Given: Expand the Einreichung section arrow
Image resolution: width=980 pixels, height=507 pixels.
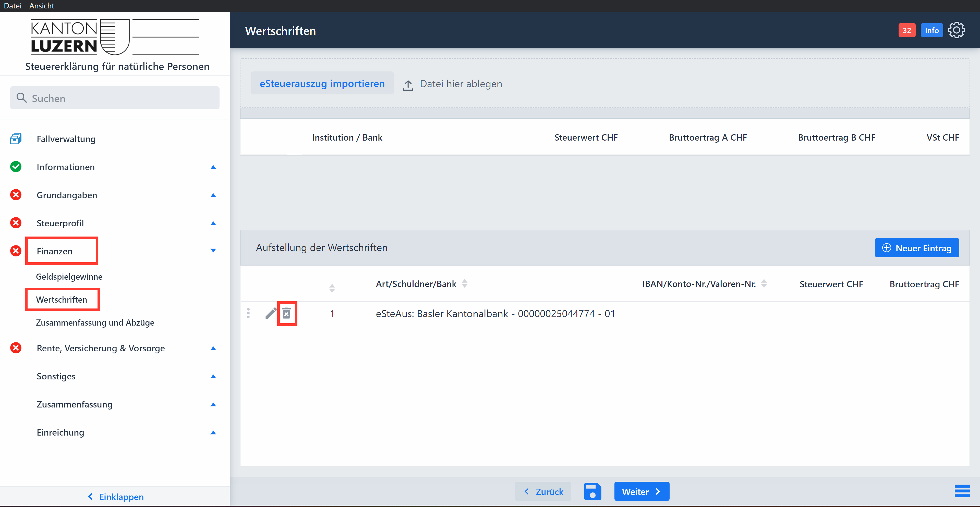Looking at the screenshot, I should (213, 432).
